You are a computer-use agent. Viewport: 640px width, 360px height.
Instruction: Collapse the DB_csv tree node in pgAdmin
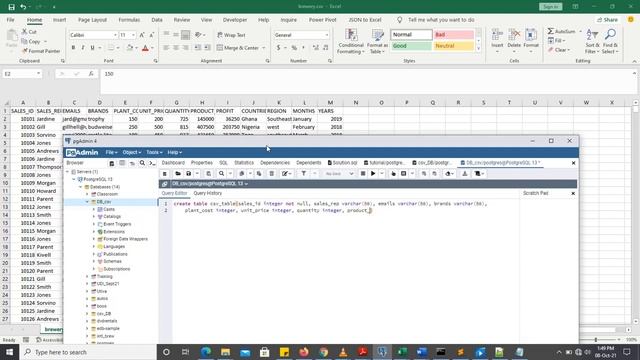click(x=87, y=202)
